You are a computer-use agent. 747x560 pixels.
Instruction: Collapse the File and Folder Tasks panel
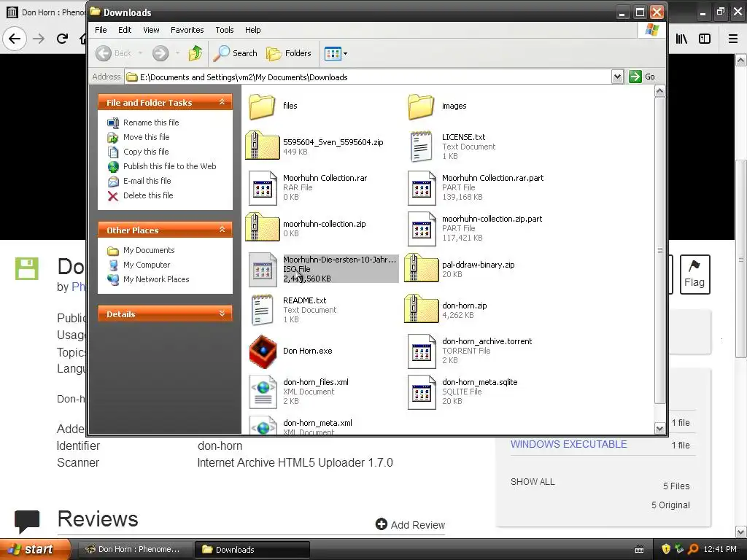[x=222, y=102]
